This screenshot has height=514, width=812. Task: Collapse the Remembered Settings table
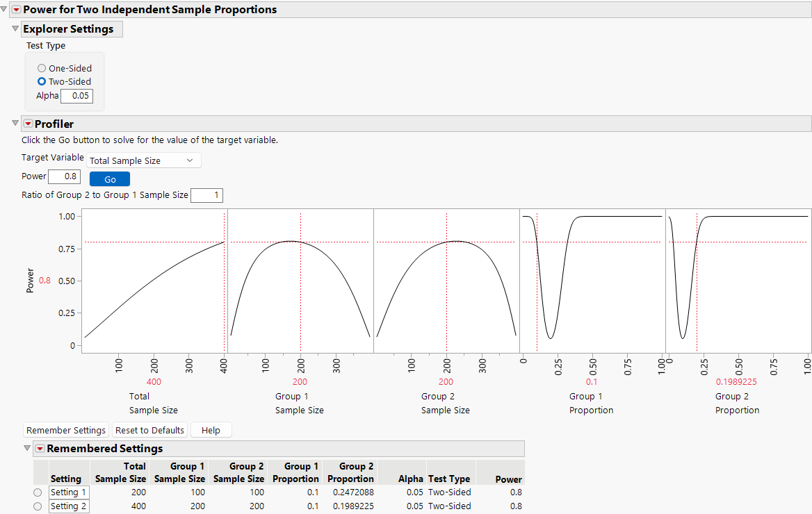[26, 448]
